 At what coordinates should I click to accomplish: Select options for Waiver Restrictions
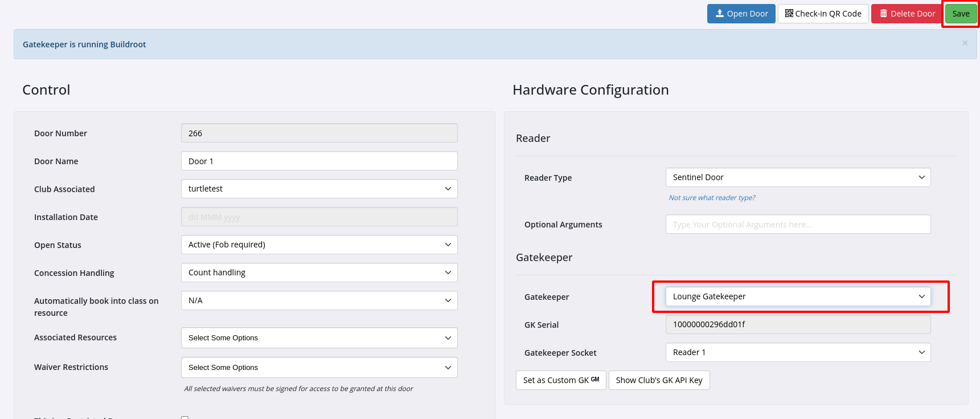click(x=319, y=368)
